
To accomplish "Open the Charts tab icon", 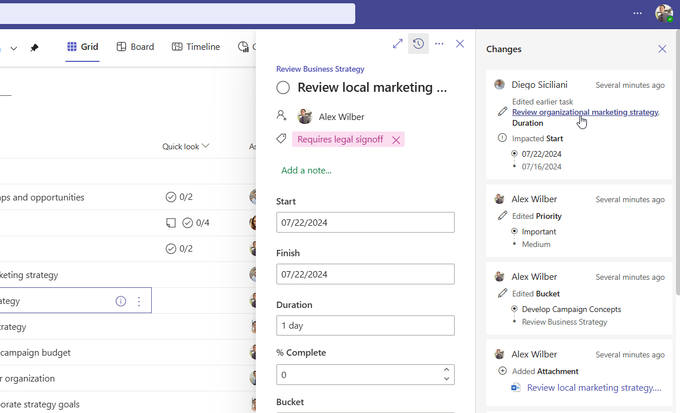I will 243,47.
